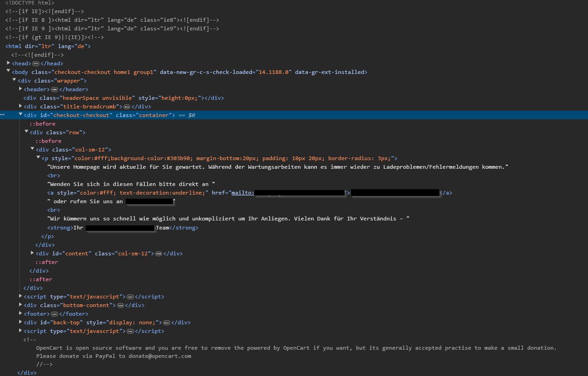Click the '[if IE]' comment line
Screen dimensions: 588x376
[44, 11]
